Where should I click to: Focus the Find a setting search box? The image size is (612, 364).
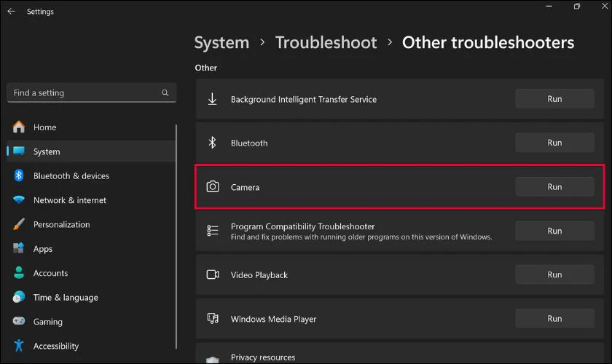pyautogui.click(x=91, y=93)
